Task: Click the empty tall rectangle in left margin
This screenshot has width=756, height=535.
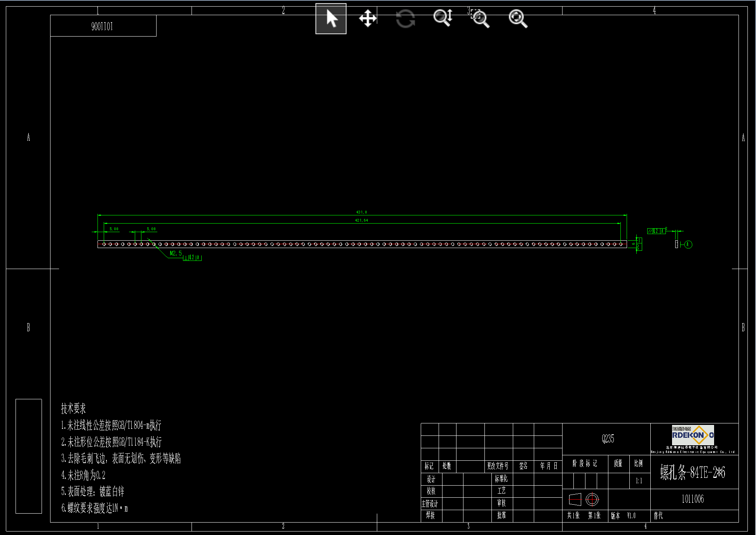Action: pos(29,456)
